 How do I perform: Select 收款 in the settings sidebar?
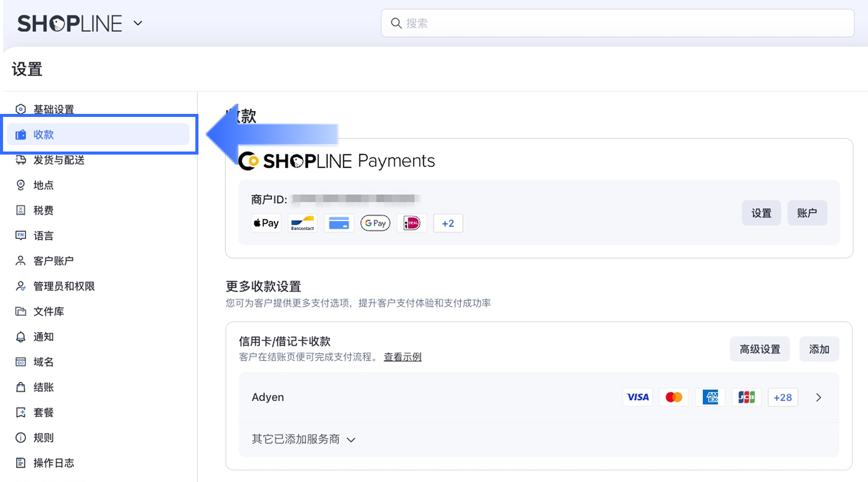coord(98,135)
